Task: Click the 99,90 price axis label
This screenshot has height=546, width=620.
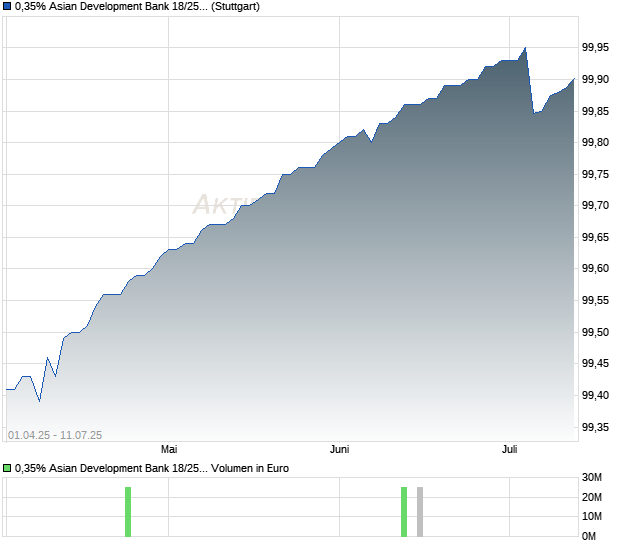Action: pos(595,79)
